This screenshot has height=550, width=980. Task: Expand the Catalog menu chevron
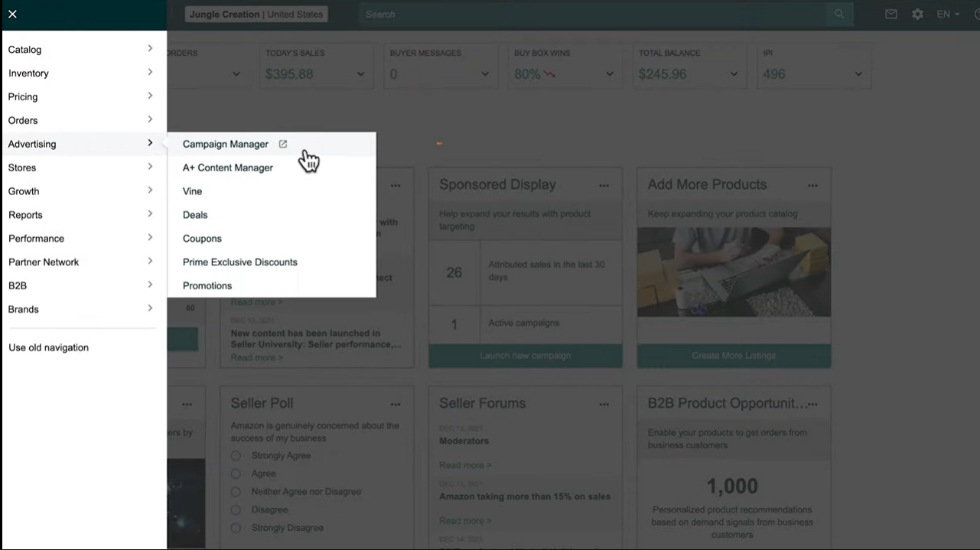click(x=150, y=48)
